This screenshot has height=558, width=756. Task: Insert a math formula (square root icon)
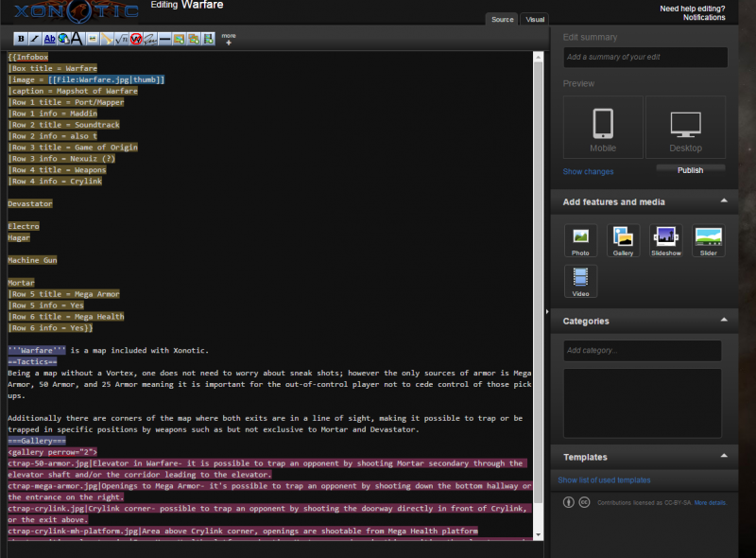(x=121, y=39)
